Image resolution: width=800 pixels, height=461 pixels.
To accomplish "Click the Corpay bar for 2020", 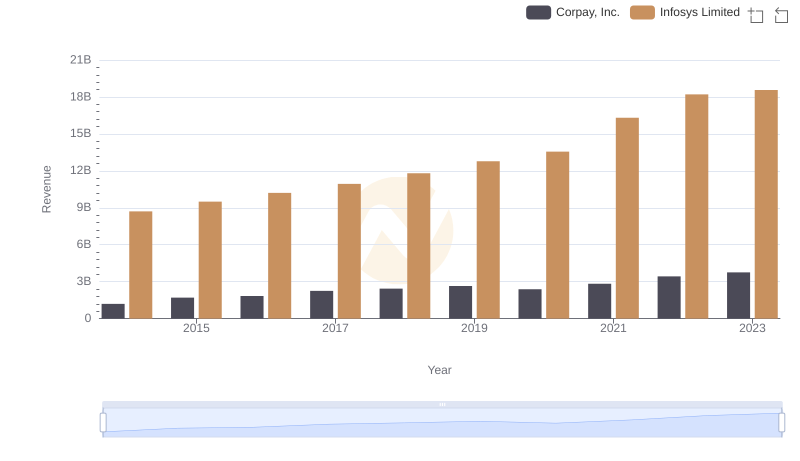I will point(530,303).
